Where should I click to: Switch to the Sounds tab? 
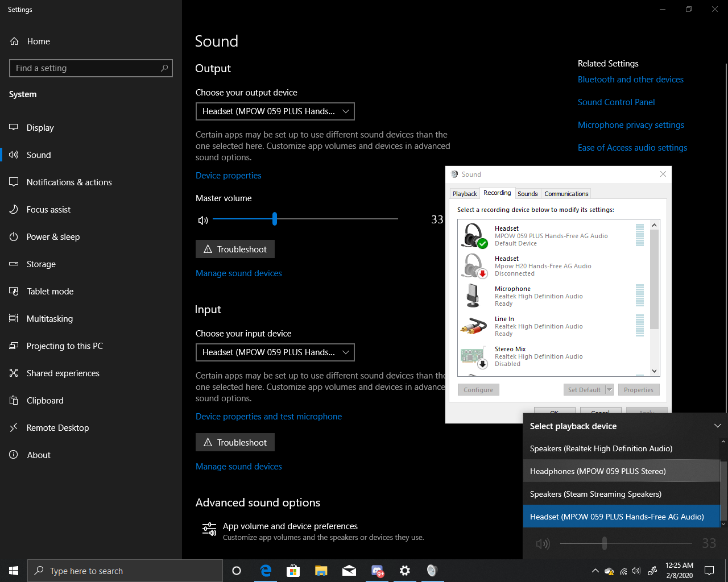click(528, 194)
